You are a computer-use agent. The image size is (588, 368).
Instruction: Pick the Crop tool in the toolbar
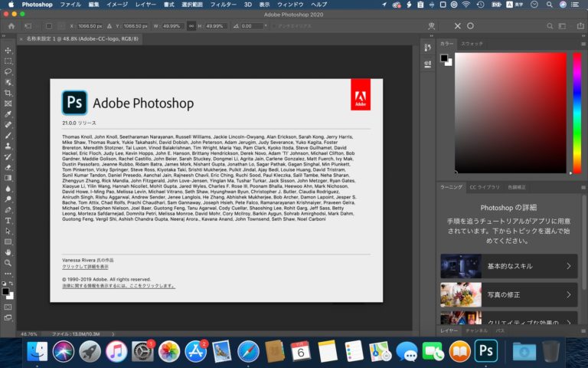point(8,92)
